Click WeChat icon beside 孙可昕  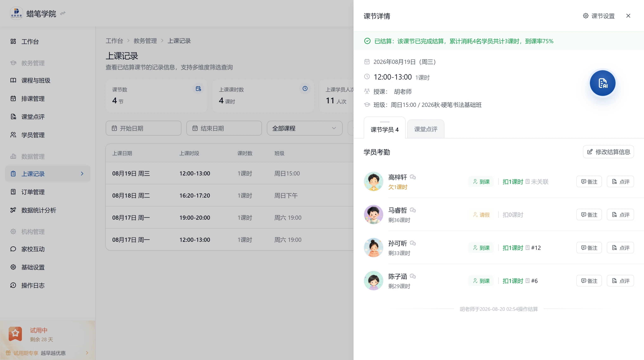[413, 243]
